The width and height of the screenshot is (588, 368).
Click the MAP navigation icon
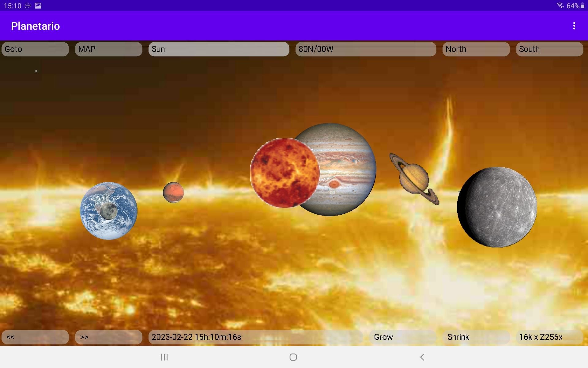pyautogui.click(x=108, y=49)
